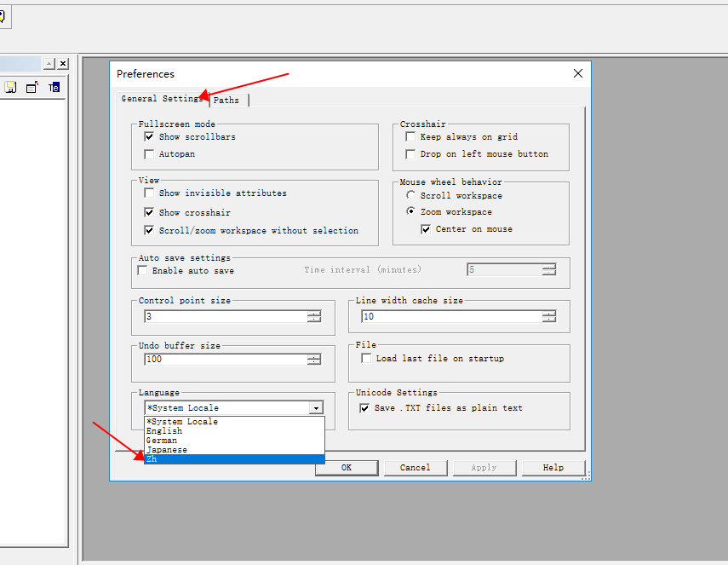
Task: Close the left side panel with its X
Action: coord(63,64)
